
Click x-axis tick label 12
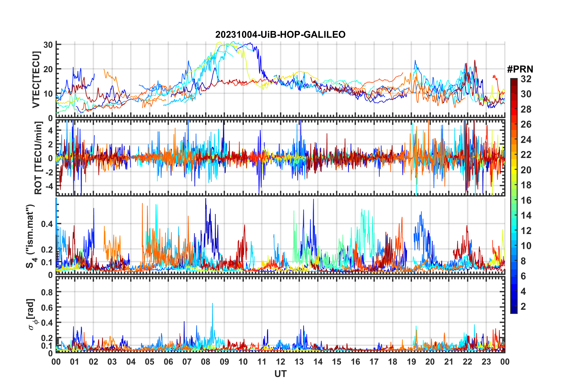point(280,362)
